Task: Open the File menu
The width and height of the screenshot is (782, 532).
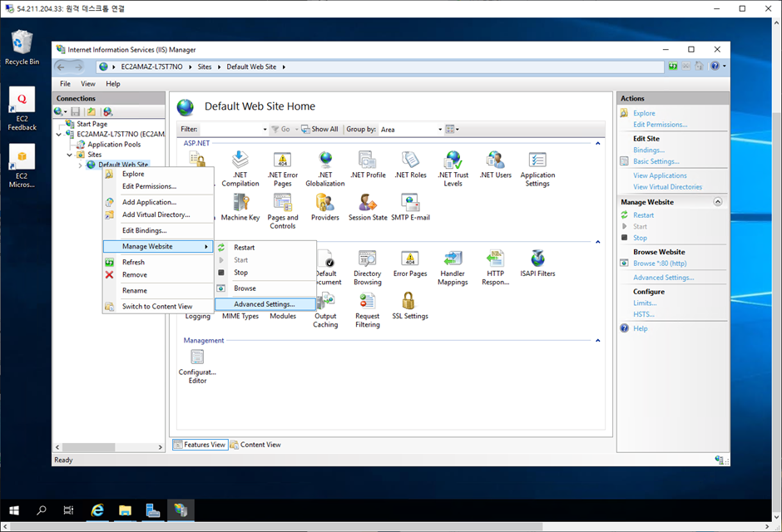Action: 66,84
